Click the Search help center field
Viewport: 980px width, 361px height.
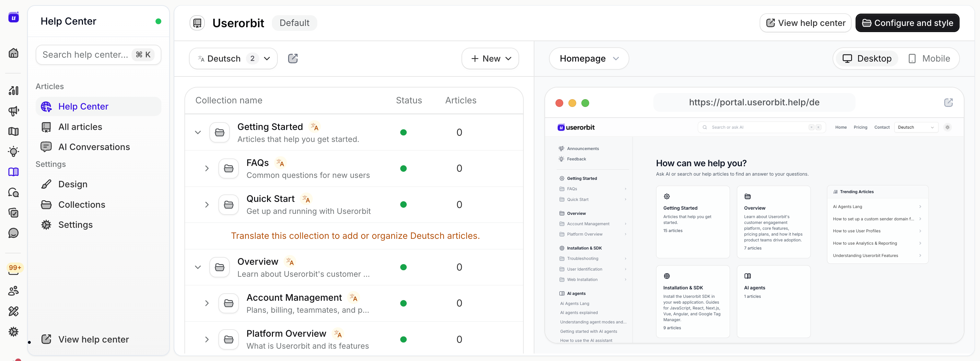[x=98, y=55]
